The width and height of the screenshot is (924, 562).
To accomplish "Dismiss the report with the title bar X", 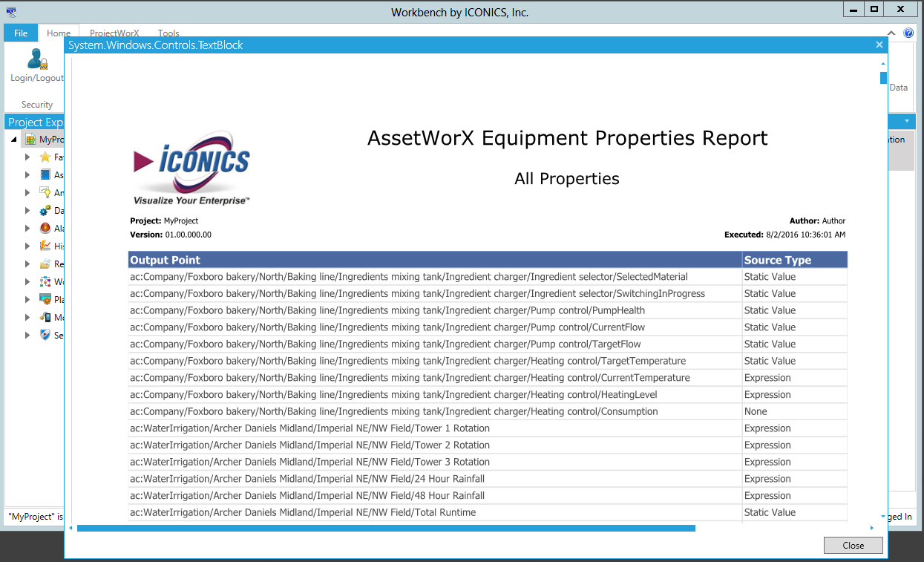I will click(x=879, y=45).
